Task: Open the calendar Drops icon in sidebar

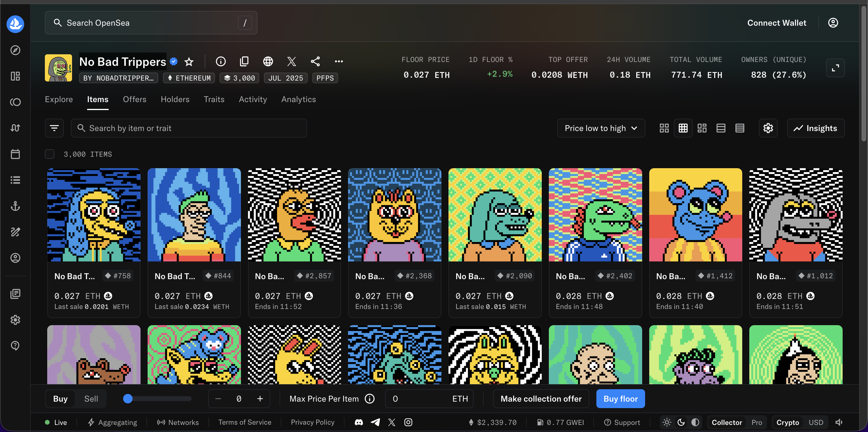Action: coord(15,154)
